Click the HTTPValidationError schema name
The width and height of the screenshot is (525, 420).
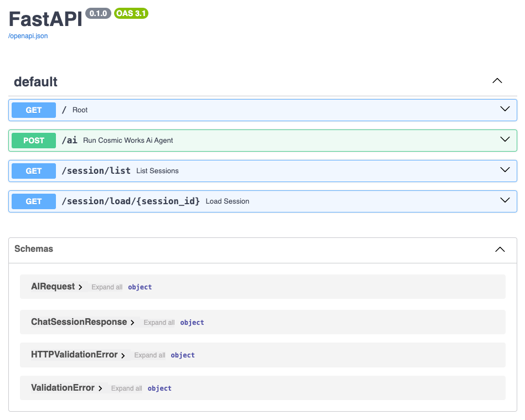click(74, 355)
